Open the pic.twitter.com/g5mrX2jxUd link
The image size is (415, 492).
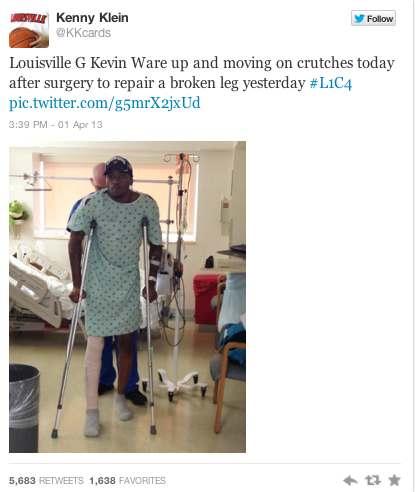tap(105, 103)
